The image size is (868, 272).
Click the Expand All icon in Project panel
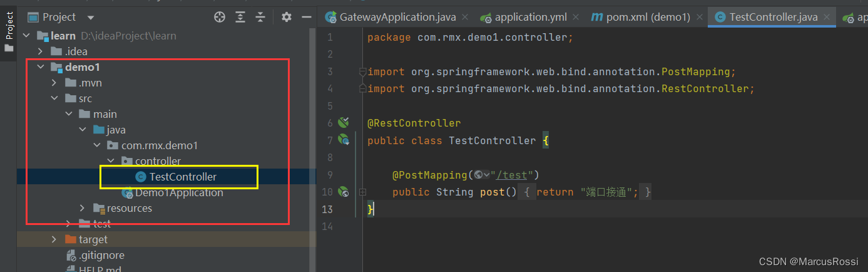tap(241, 17)
